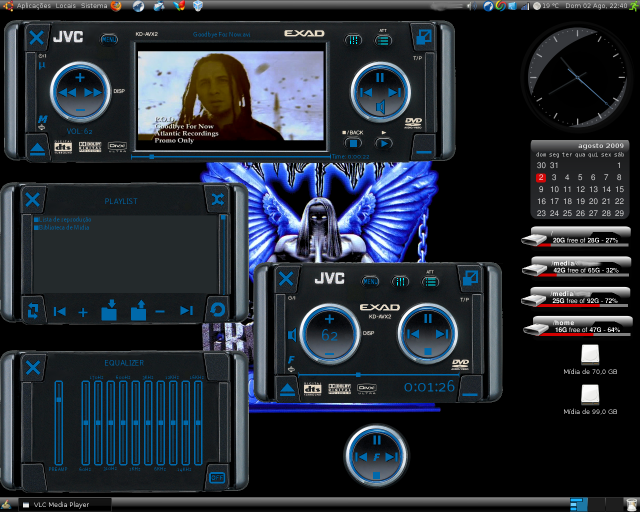Rewind using the left dial of the main player
Screen dimensions: 640x512
pos(67,93)
